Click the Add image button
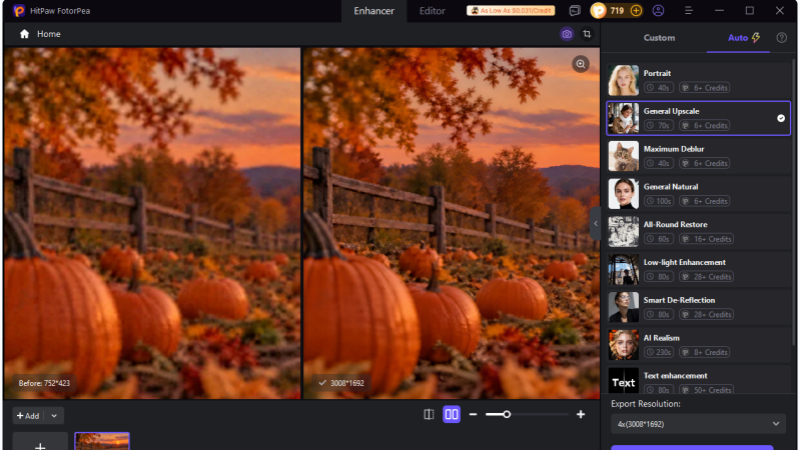800x450 pixels. point(28,416)
